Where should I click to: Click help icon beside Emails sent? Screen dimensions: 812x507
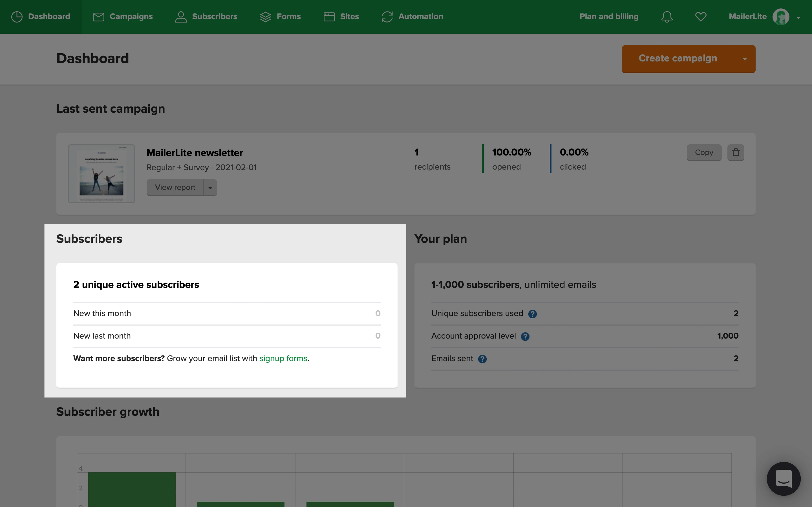click(x=482, y=359)
